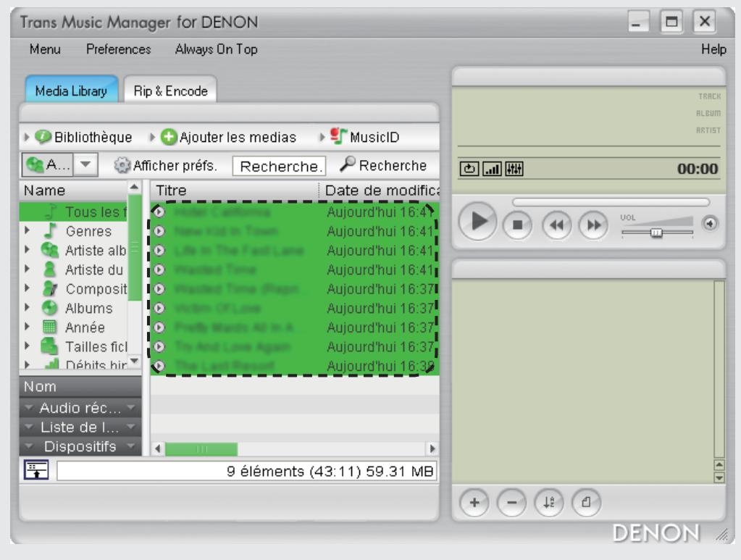741x560 pixels.
Task: Expand the Audio réc... panel
Action: [x=80, y=407]
